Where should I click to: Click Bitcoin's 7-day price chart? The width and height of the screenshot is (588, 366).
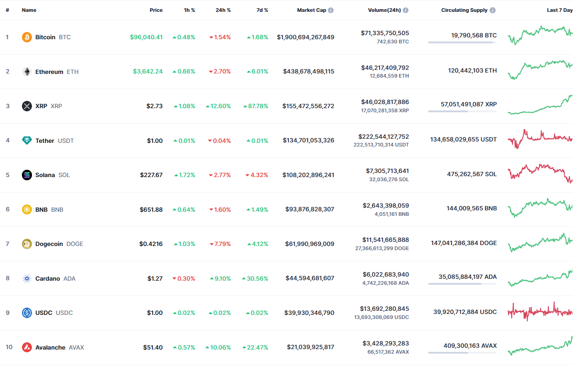point(540,35)
